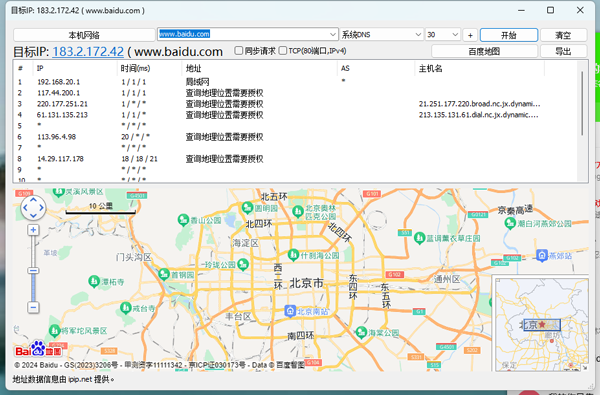600x395 pixels.
Task: Click the 戒台寺 marker
Action: click(x=126, y=308)
